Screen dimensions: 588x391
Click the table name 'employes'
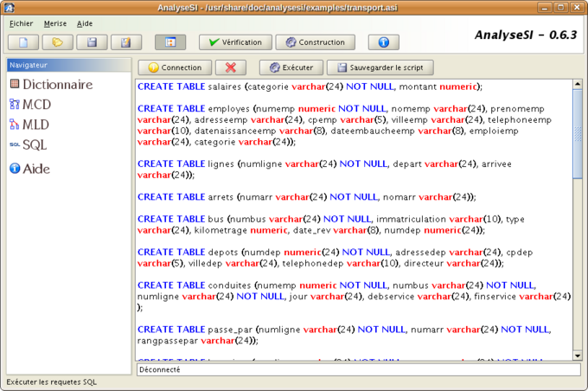tap(229, 109)
